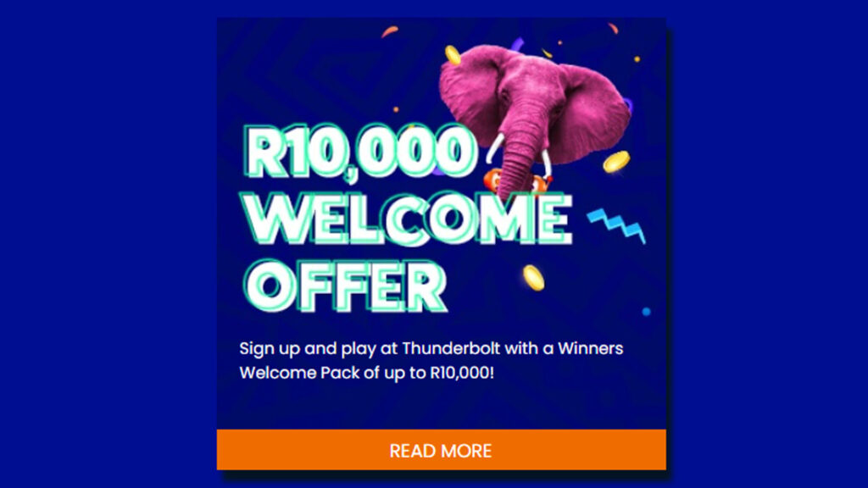868x488 pixels.
Task: Click the word Thunderbolt in the description
Action: click(451, 348)
